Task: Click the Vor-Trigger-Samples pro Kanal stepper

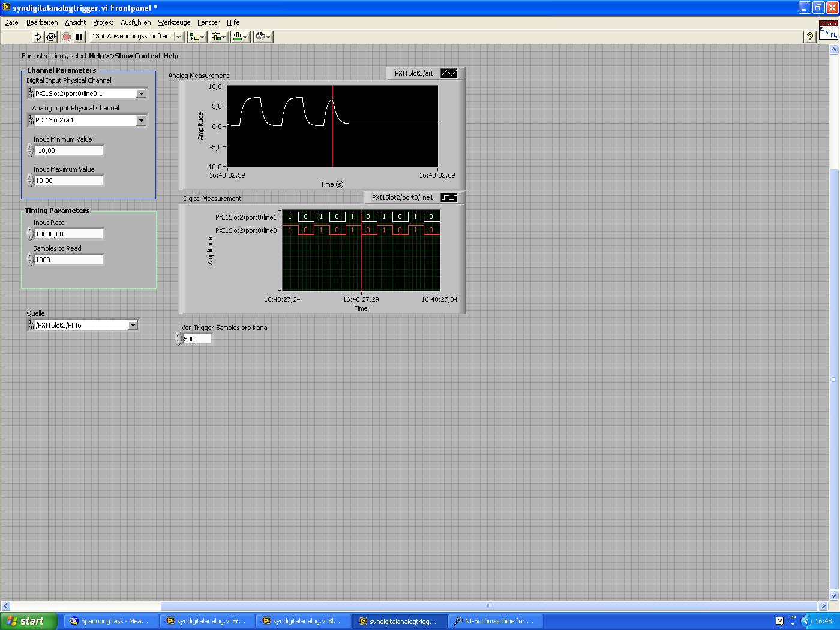Action: click(x=178, y=339)
